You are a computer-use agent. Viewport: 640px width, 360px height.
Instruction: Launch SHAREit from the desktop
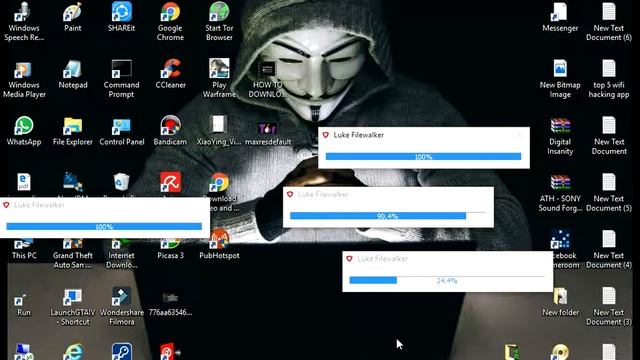(x=121, y=18)
